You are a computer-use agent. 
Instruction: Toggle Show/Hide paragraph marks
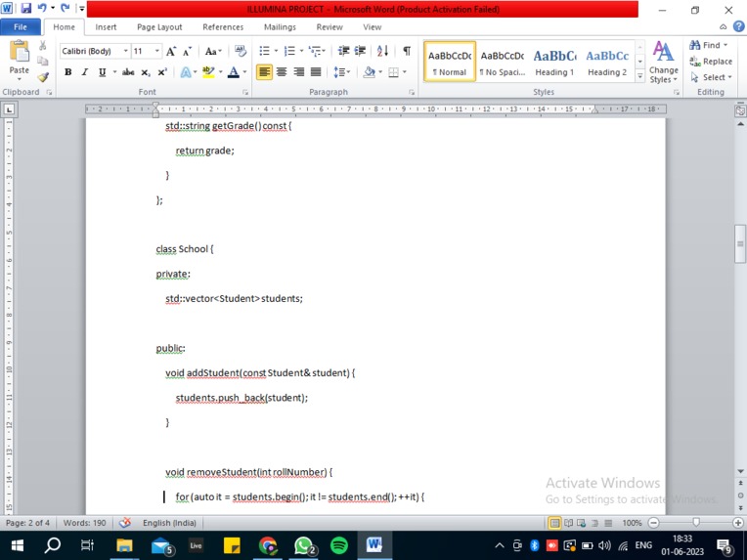coord(407,51)
